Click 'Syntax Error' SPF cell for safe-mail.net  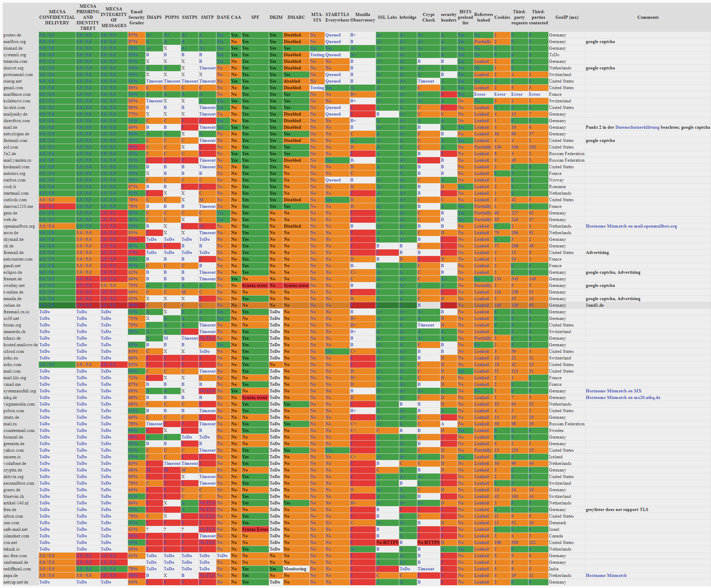click(255, 529)
